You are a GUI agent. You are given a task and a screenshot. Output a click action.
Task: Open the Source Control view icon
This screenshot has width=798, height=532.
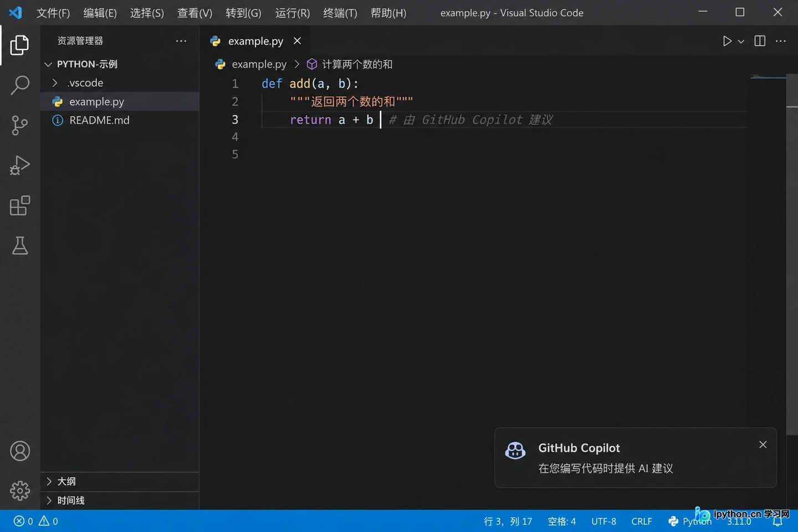pyautogui.click(x=20, y=125)
